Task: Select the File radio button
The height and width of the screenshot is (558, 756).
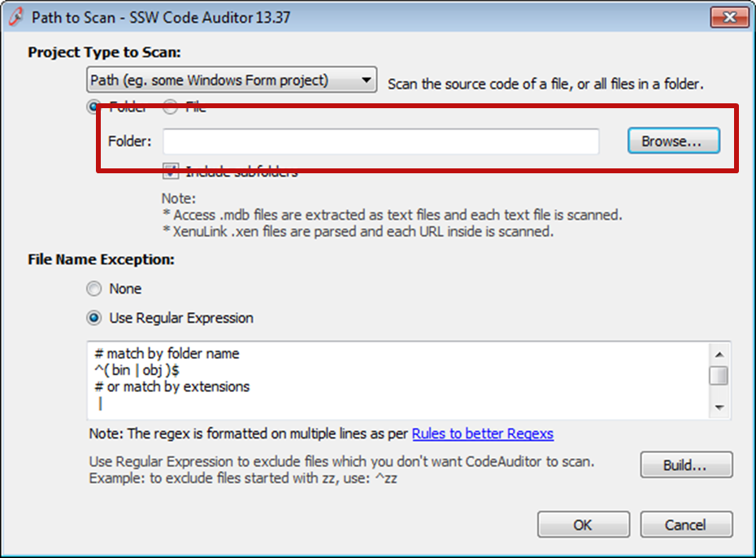Action: [x=171, y=107]
